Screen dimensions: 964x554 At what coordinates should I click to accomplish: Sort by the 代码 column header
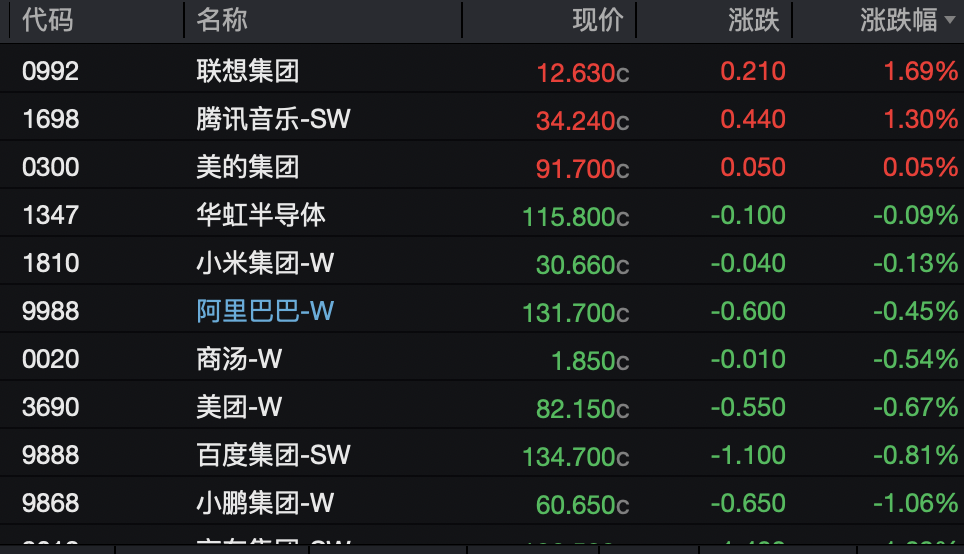[48, 20]
